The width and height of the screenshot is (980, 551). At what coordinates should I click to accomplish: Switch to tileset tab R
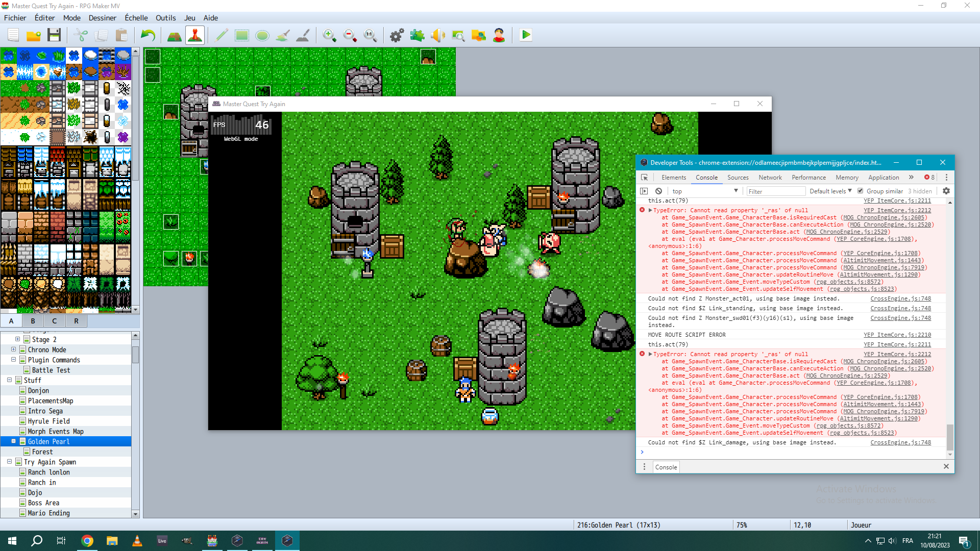76,321
